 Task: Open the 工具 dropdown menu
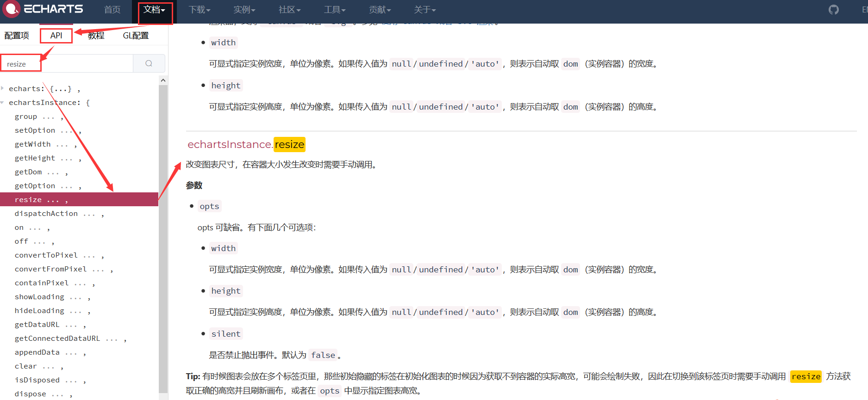coord(335,10)
